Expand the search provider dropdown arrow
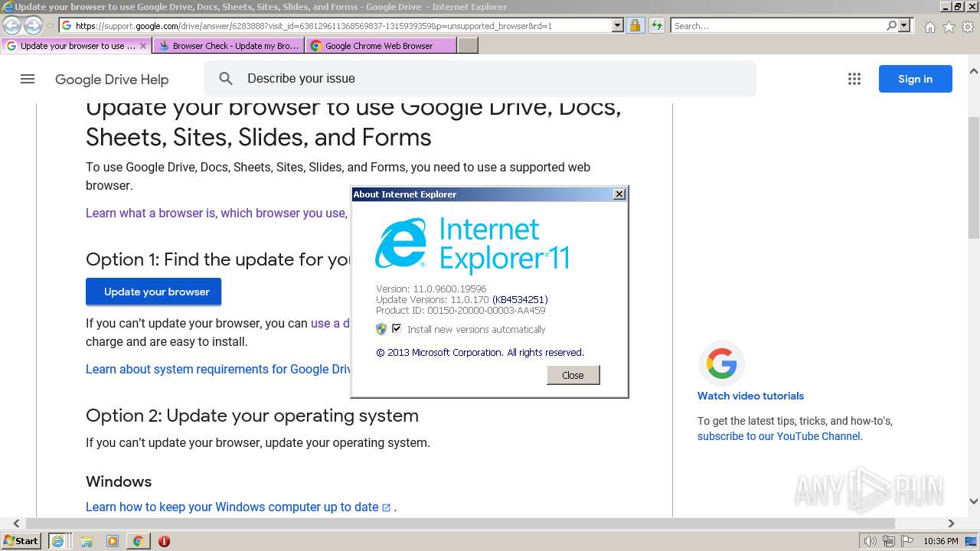980x551 pixels. click(x=904, y=26)
